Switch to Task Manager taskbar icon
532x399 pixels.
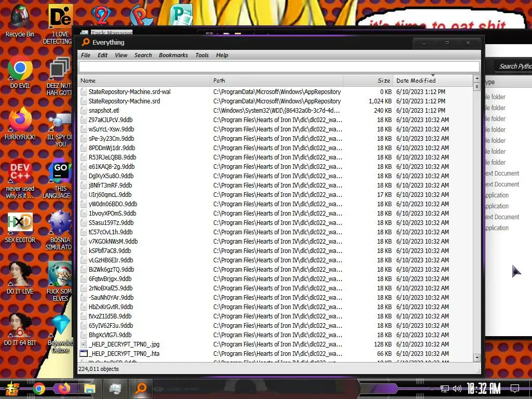click(x=115, y=389)
